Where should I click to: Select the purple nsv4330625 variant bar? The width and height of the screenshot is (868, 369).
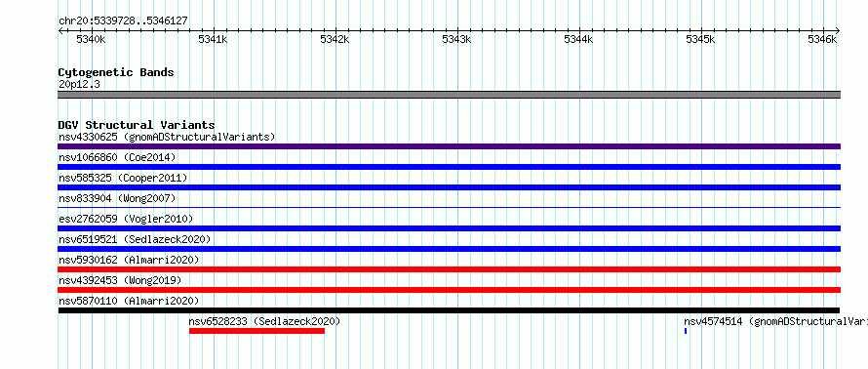(449, 146)
